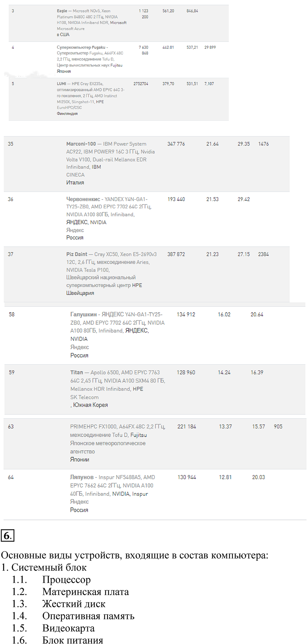Click the Eagle supercomputer name
Image resolution: width=308 pixels, height=644 pixels.
[62, 11]
